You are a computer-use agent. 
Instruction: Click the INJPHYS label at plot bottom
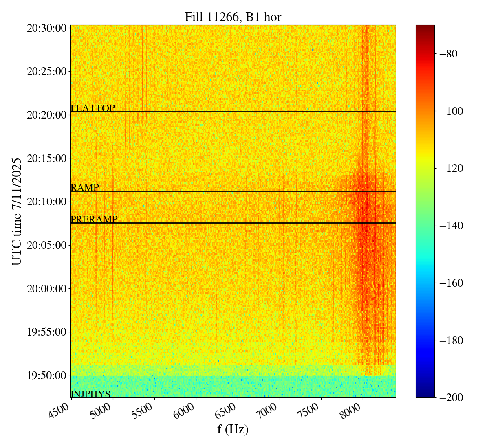90,394
